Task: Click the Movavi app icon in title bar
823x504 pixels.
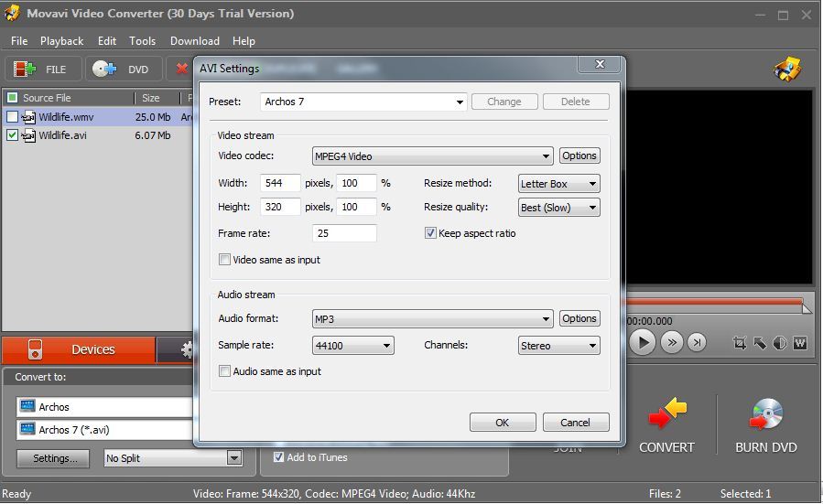Action: (12, 13)
